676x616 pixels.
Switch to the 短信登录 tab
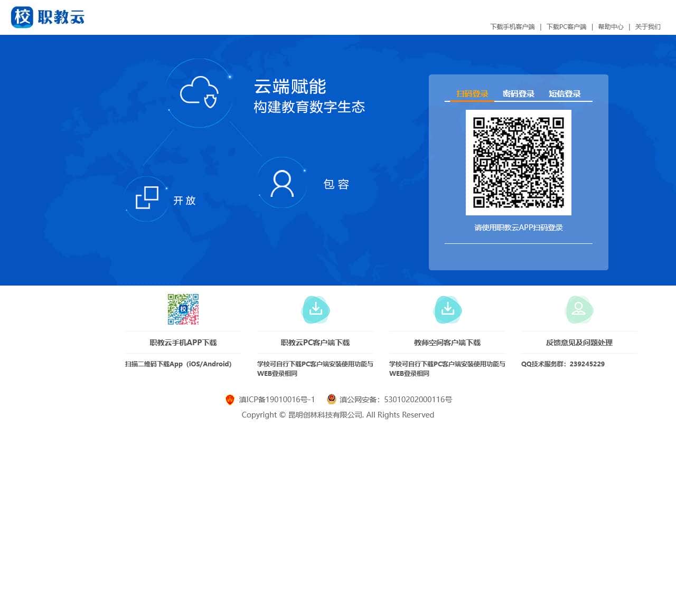(x=565, y=93)
